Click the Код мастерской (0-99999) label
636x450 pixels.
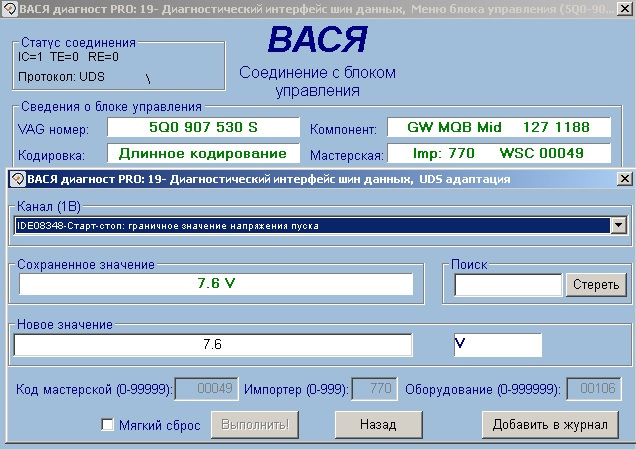[x=94, y=390]
